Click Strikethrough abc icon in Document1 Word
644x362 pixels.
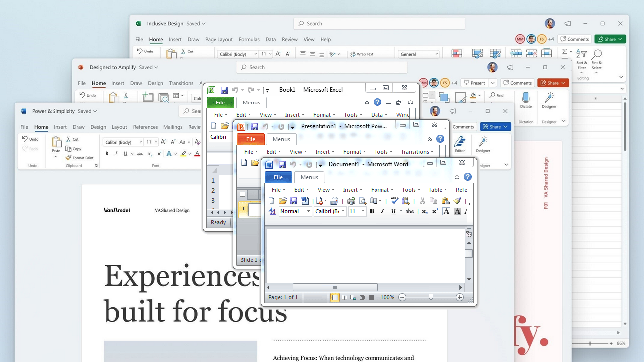pyautogui.click(x=410, y=211)
